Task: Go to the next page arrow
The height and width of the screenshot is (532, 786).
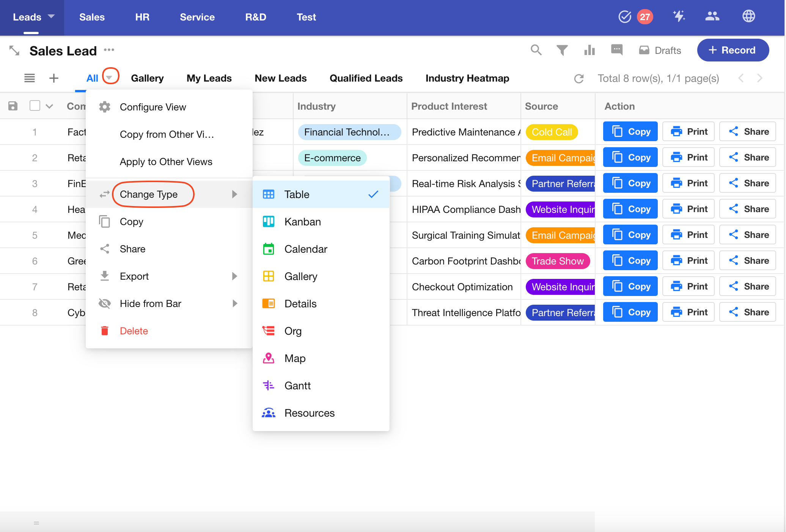Action: (x=759, y=78)
